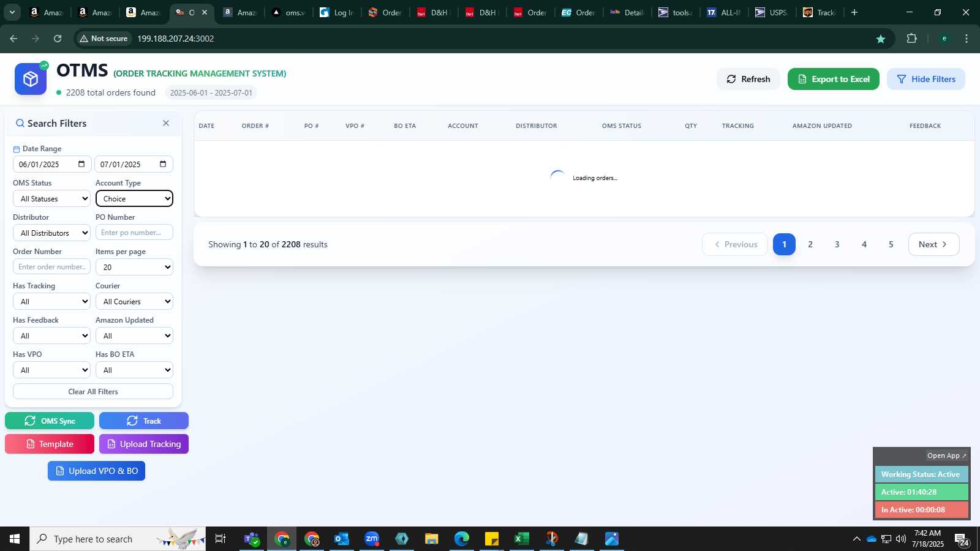Screen dimensions: 980x551
Task: Expand the OMS Status dropdown
Action: point(51,198)
